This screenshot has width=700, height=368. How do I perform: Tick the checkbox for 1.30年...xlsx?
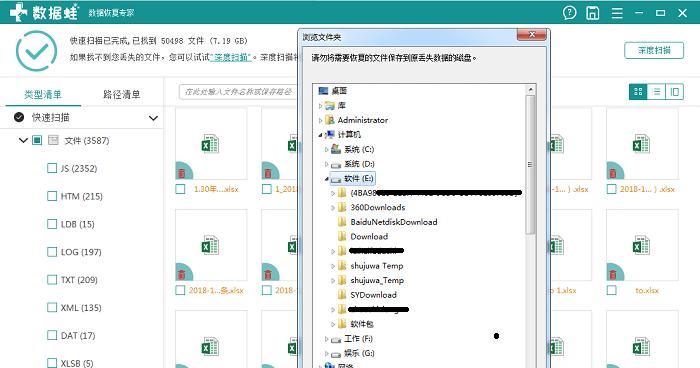180,189
